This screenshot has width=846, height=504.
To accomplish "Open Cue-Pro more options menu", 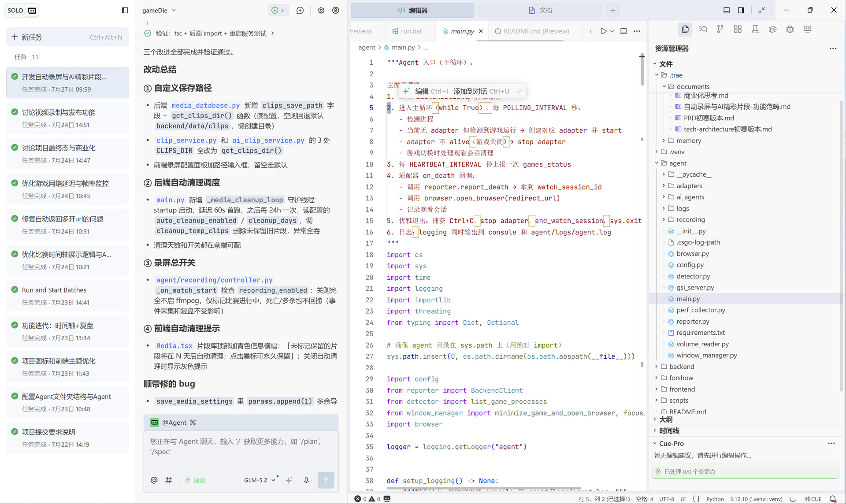I will coord(831,443).
